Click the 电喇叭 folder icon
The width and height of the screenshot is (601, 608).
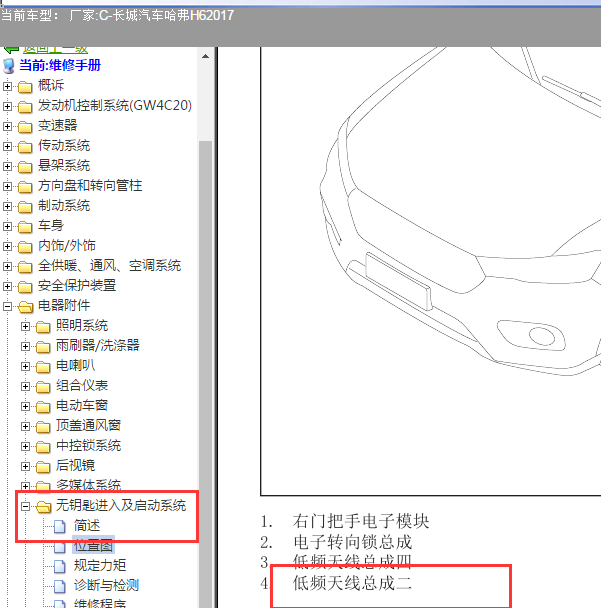point(43,367)
